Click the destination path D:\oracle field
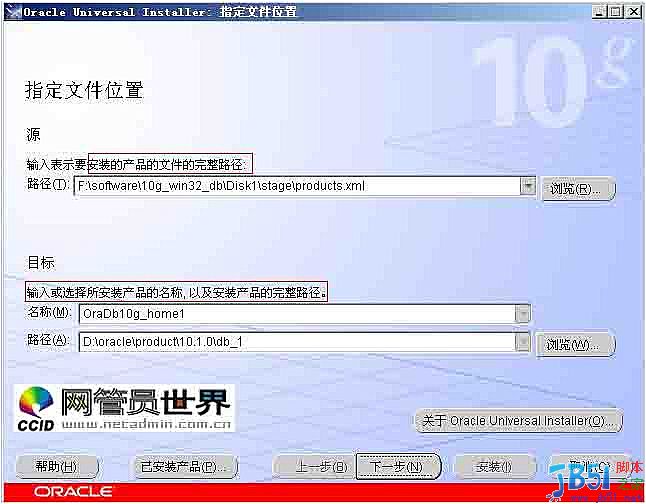The height and width of the screenshot is (504, 646). pos(296,342)
